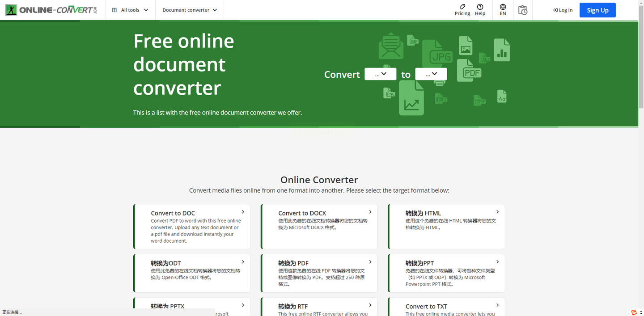
Task: Click the Convert to TXT chevron arrow
Action: coord(497,305)
